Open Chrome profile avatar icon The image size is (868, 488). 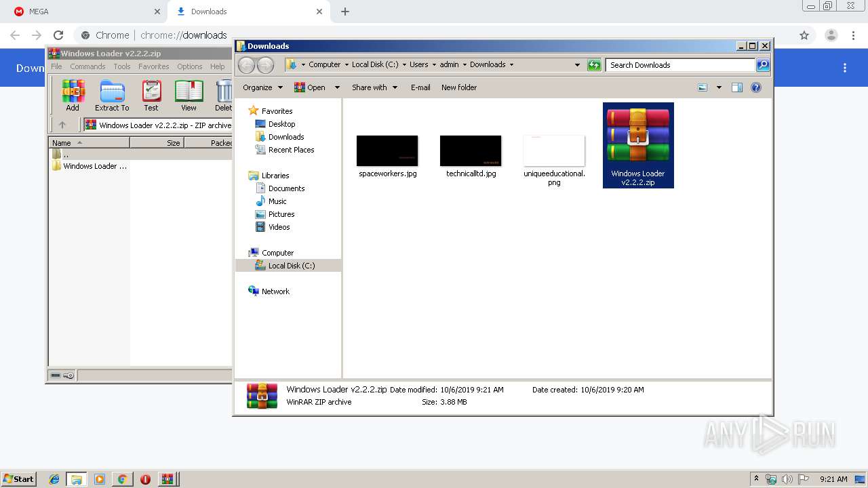(x=831, y=35)
